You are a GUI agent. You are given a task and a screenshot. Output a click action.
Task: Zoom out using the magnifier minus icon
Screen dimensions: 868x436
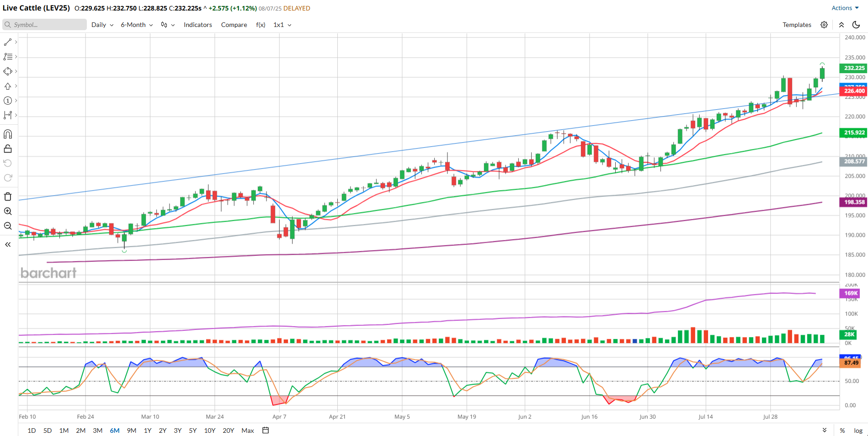click(8, 226)
